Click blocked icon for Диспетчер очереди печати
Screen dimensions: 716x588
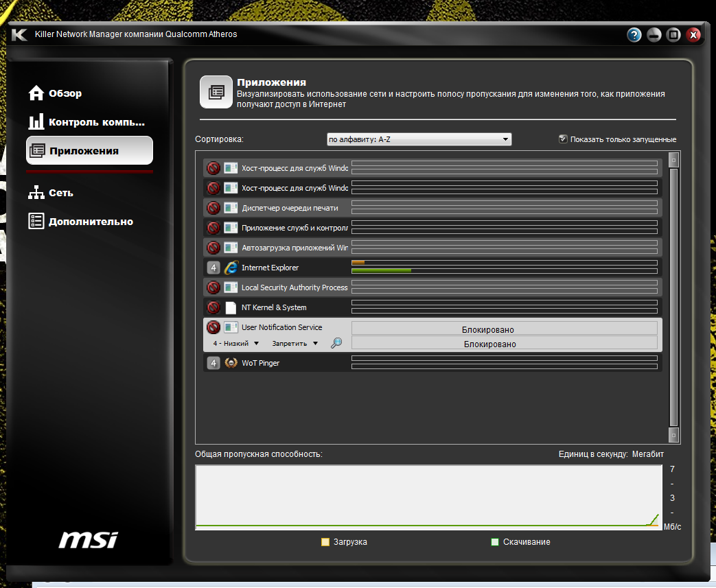213,208
